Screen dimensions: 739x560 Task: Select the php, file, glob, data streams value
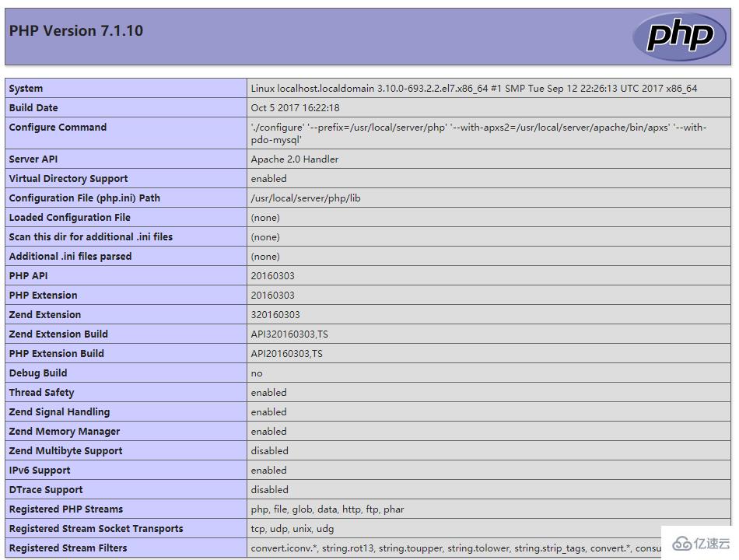pos(327,509)
